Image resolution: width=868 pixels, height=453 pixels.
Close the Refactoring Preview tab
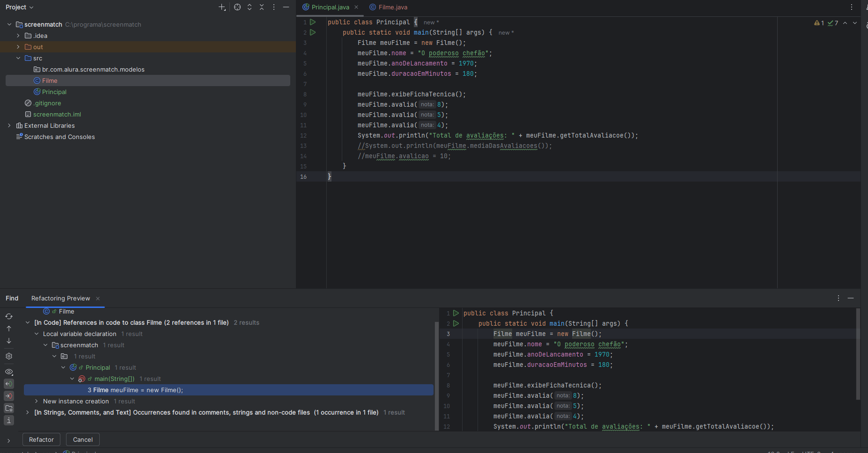pyautogui.click(x=98, y=299)
